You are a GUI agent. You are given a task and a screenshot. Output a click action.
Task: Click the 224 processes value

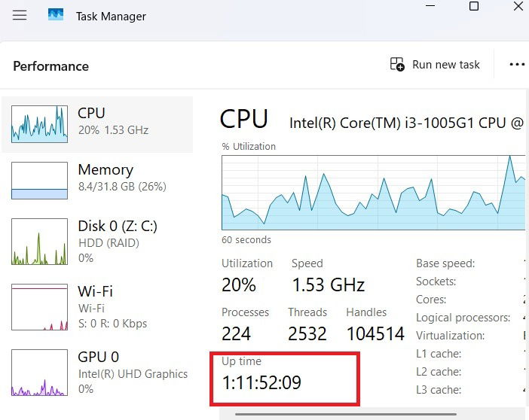[236, 334]
